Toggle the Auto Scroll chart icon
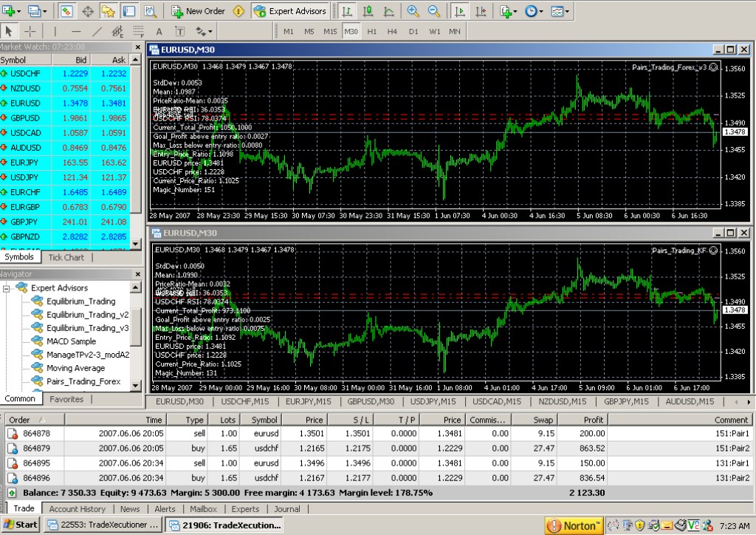This screenshot has height=535, width=756. (460, 10)
